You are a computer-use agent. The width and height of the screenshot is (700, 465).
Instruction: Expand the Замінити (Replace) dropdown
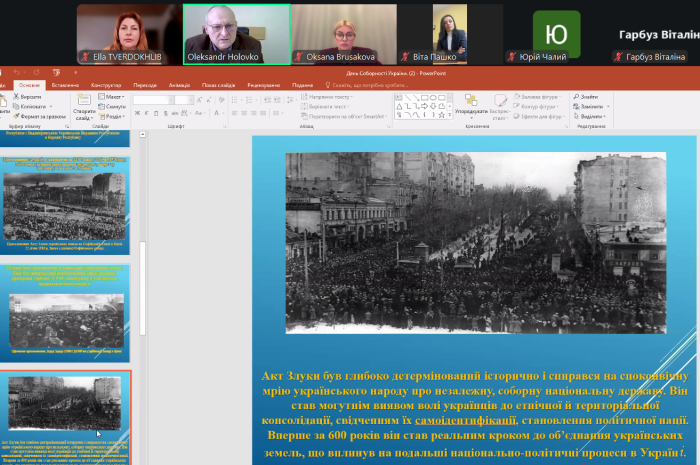tap(591, 105)
